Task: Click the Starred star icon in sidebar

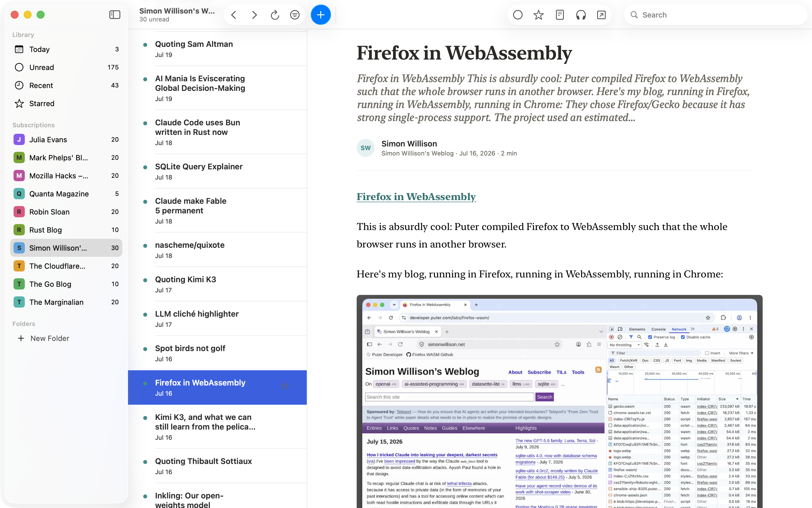Action: click(19, 104)
